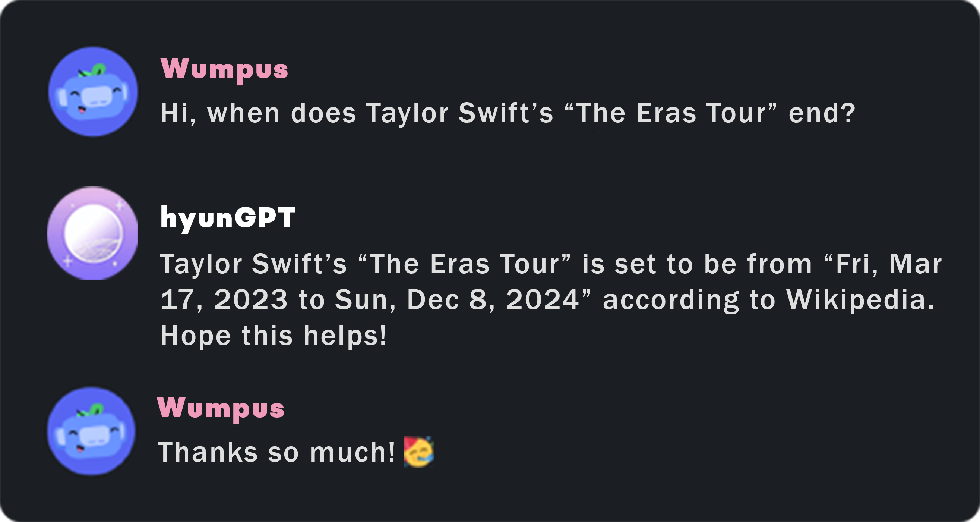The width and height of the screenshot is (980, 522).
Task: Select the Wumpus username above "Thanks so much!"
Action: tap(221, 408)
